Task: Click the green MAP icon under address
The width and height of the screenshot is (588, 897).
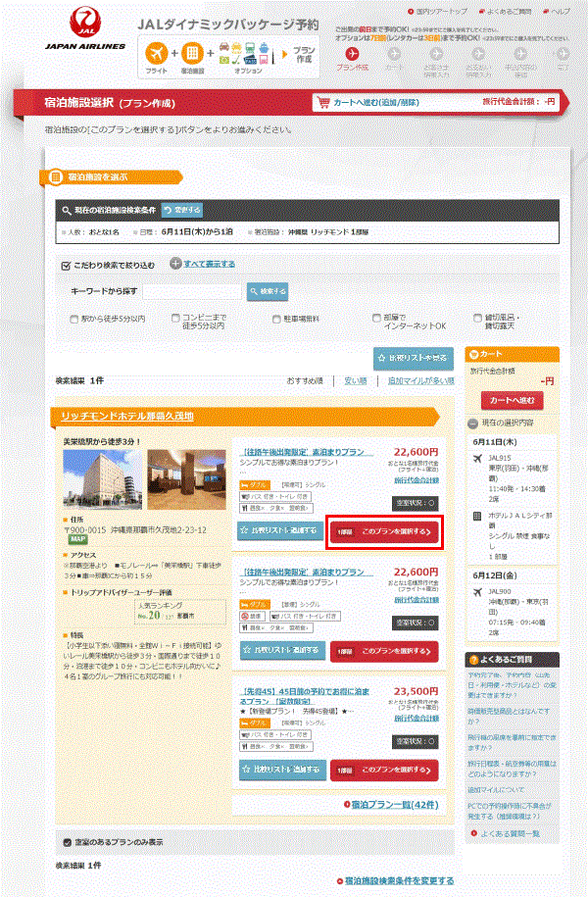Action: pos(75,539)
